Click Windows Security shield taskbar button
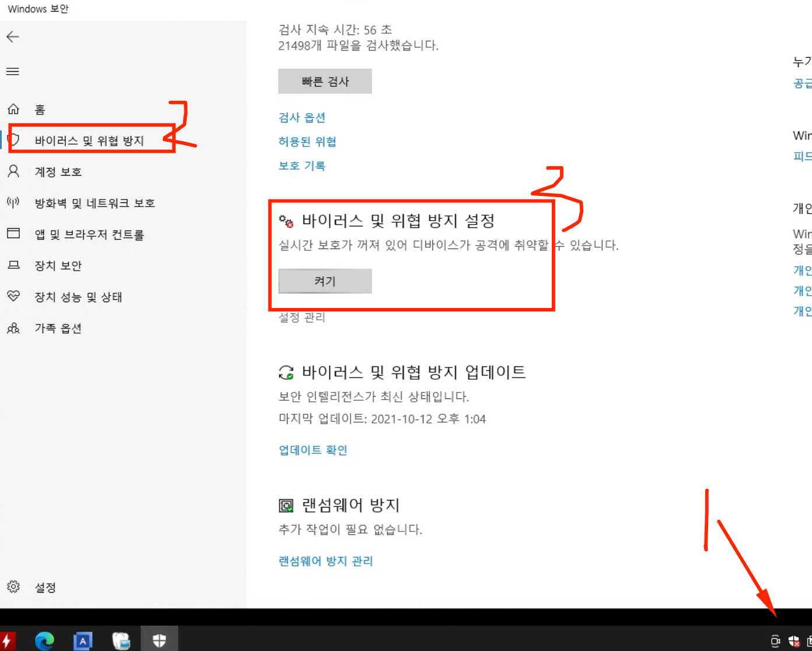This screenshot has height=651, width=812. [x=159, y=640]
